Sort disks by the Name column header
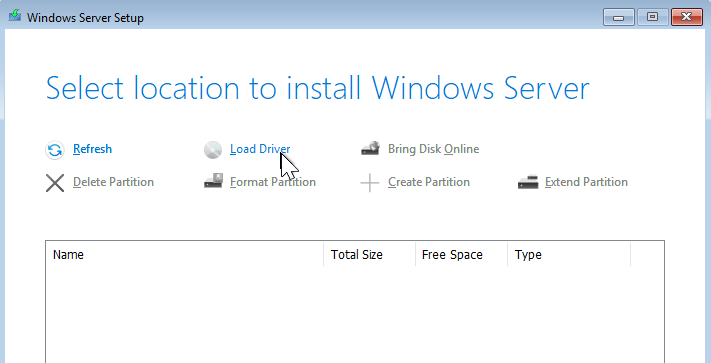This screenshot has width=711, height=363. [x=185, y=255]
